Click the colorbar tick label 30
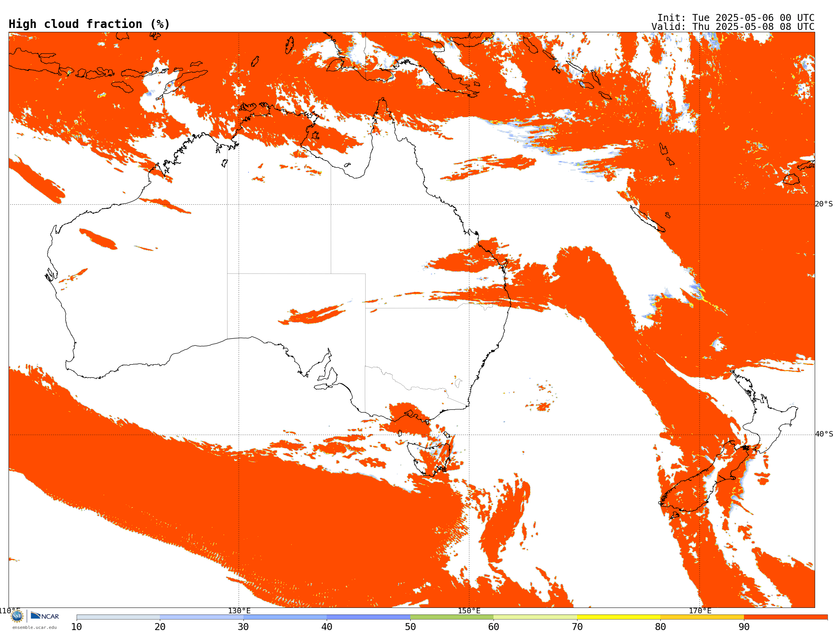Screen dimensions: 840x632 [243, 627]
